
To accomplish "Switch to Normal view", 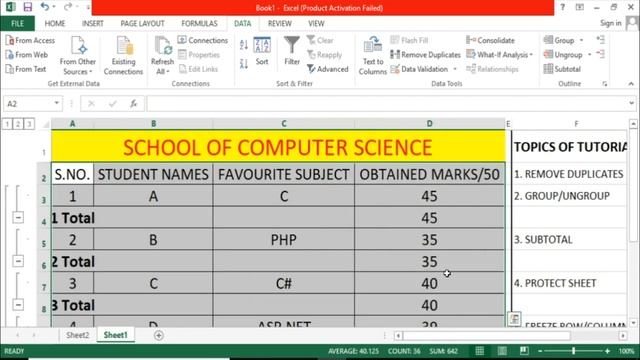I will [x=480, y=351].
